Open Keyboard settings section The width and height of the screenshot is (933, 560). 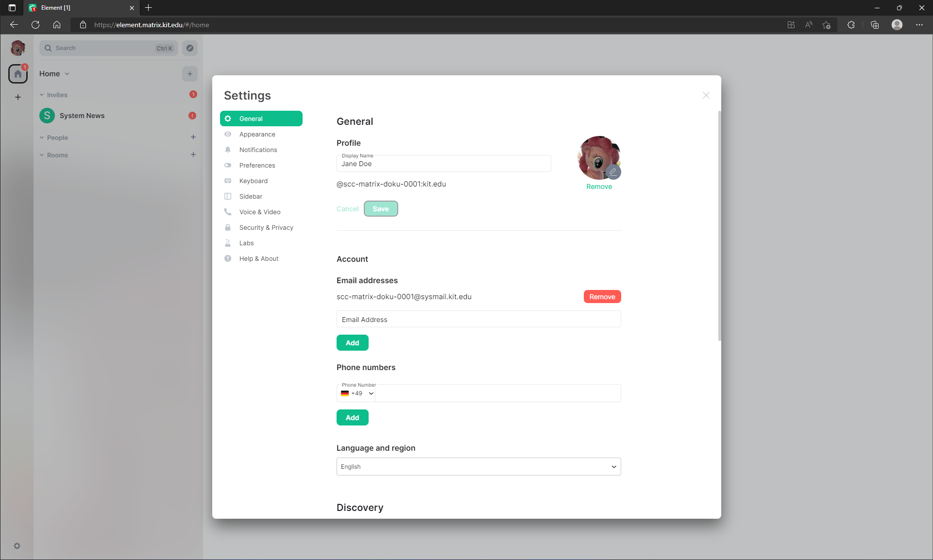pos(254,181)
